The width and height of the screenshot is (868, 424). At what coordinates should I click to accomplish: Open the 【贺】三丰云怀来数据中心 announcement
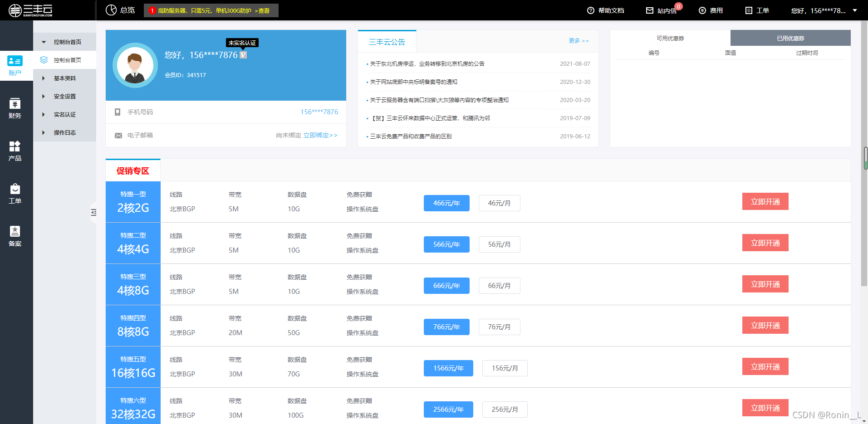click(x=430, y=118)
